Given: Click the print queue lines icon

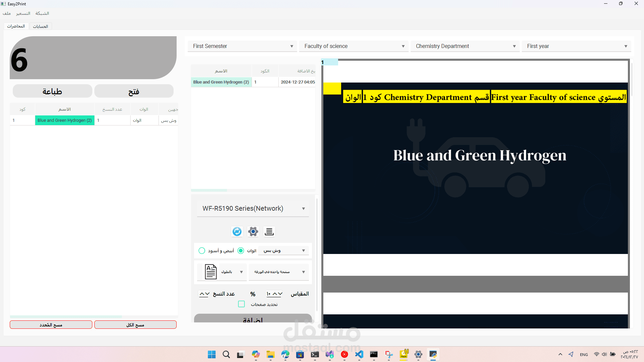Looking at the screenshot, I should (x=269, y=231).
